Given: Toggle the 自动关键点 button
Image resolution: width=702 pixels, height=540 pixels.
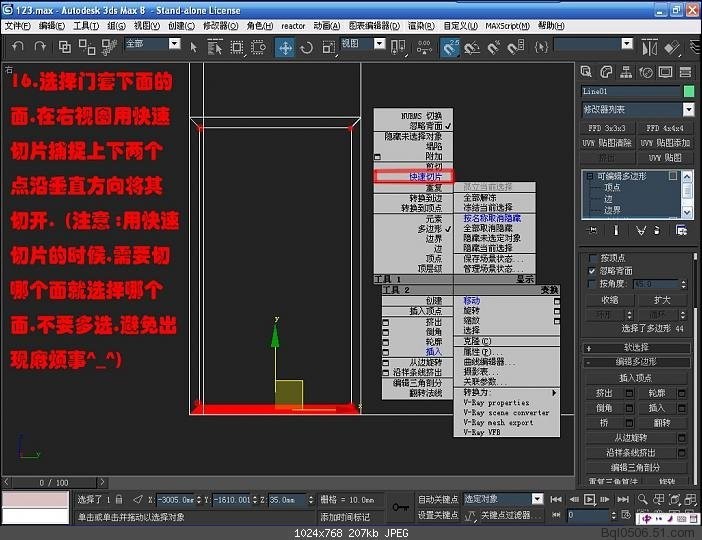Looking at the screenshot, I should [x=437, y=499].
